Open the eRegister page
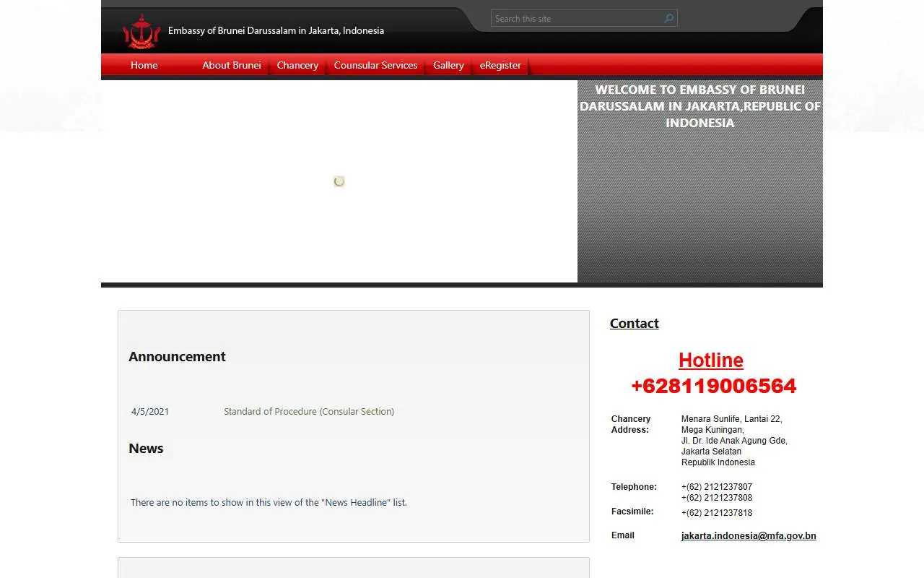Viewport: 924px width, 578px height. click(x=500, y=65)
